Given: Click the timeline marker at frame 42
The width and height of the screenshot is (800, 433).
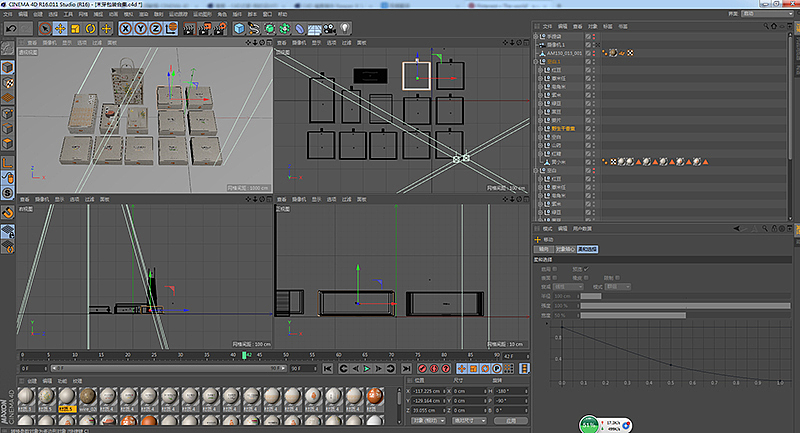Looking at the screenshot, I should coord(244,355).
